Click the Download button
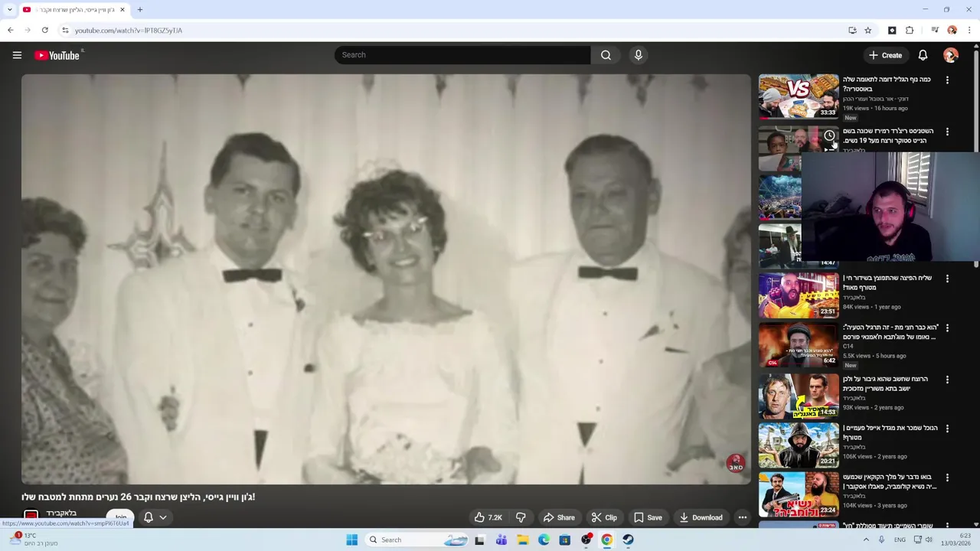Viewport: 980px width, 551px height. coord(701,517)
